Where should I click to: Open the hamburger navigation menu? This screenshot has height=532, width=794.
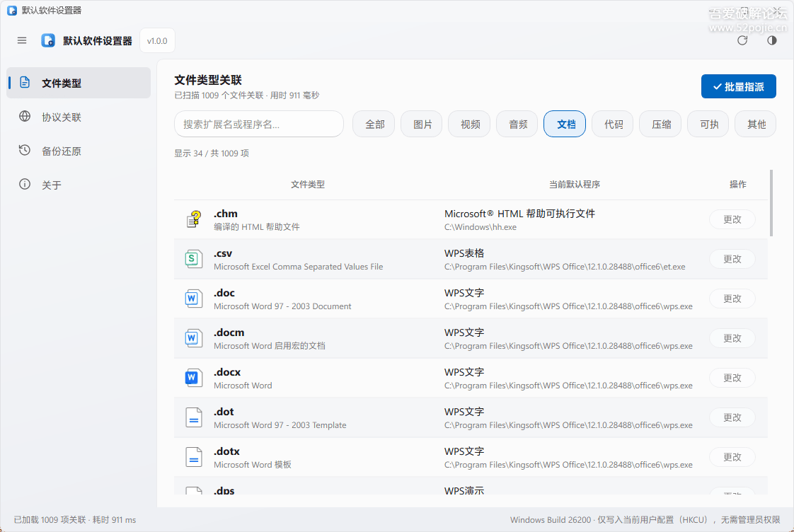click(x=22, y=40)
